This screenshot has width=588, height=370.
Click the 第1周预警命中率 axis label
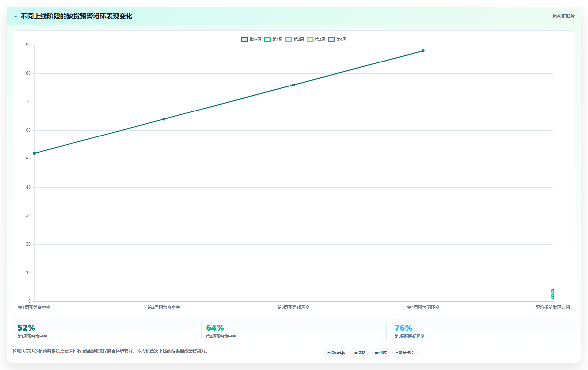(34, 307)
